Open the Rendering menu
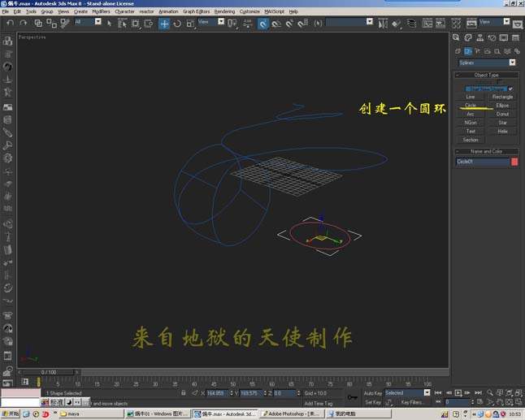 [x=224, y=11]
